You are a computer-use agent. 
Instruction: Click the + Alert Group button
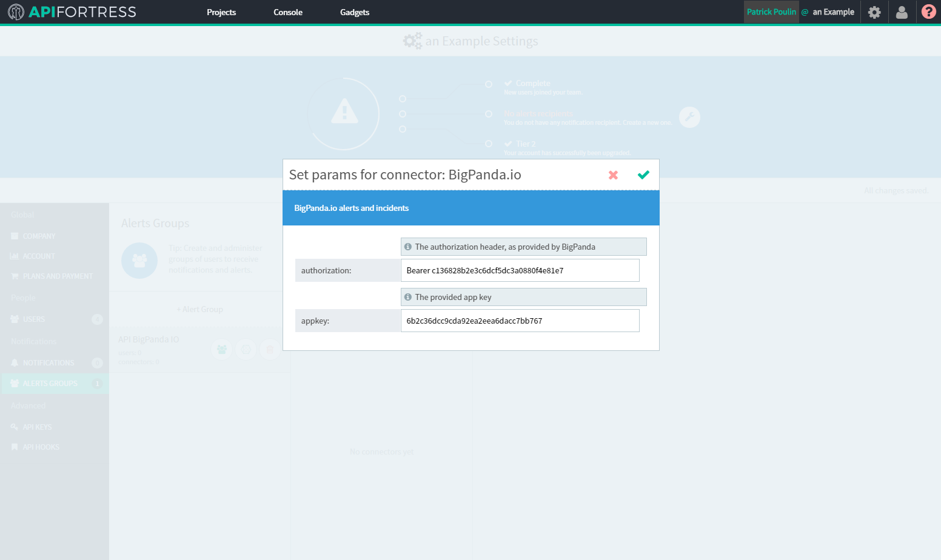tap(200, 310)
